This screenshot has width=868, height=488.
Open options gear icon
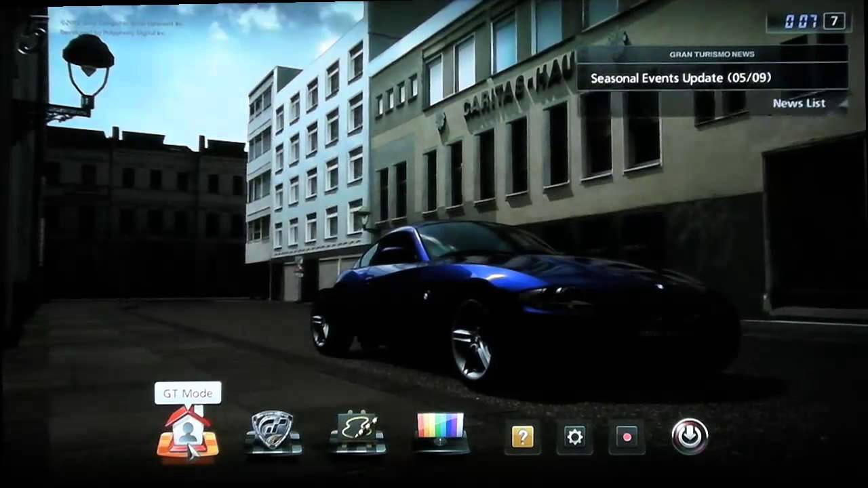click(x=574, y=437)
